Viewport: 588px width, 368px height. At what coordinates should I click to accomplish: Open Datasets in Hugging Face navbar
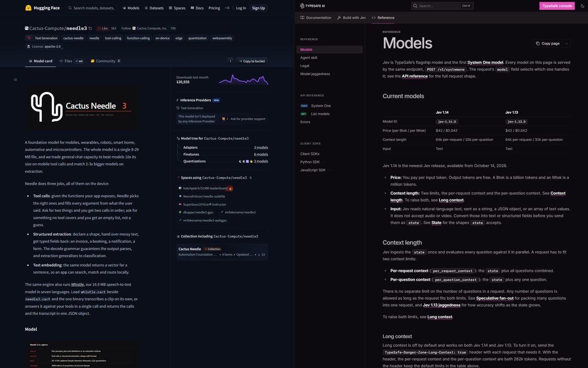coord(154,8)
